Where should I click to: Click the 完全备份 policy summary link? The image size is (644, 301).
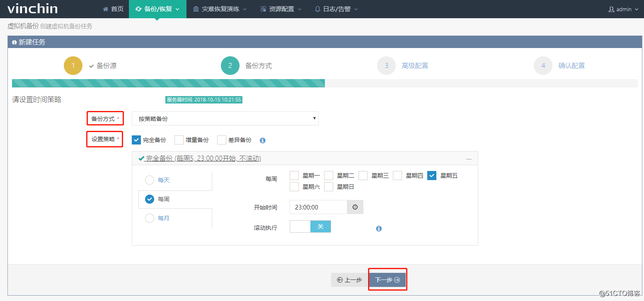point(203,158)
